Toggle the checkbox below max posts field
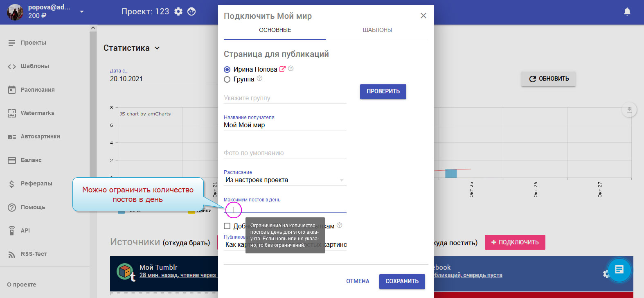Screen dimensions: 644x298 pos(227,226)
